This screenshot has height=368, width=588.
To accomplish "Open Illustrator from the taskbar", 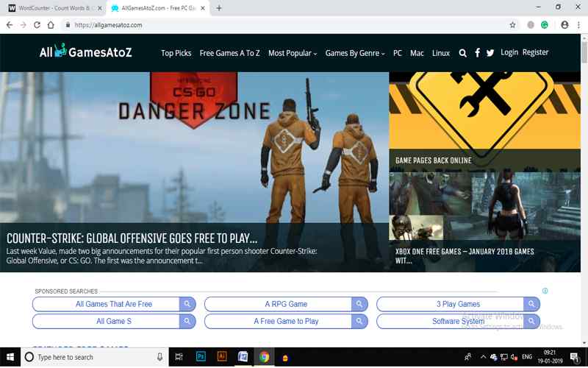I will click(222, 356).
